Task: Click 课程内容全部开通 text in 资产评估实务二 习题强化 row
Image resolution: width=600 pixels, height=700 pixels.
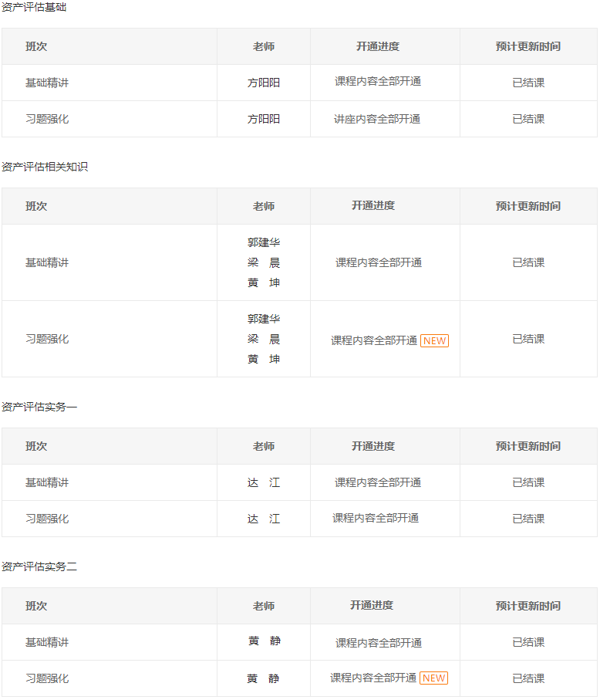Action: [x=373, y=678]
